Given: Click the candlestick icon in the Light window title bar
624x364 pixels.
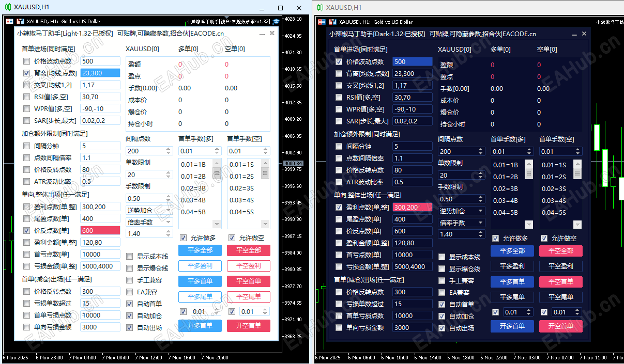Looking at the screenshot, I should pyautogui.click(x=8, y=7).
